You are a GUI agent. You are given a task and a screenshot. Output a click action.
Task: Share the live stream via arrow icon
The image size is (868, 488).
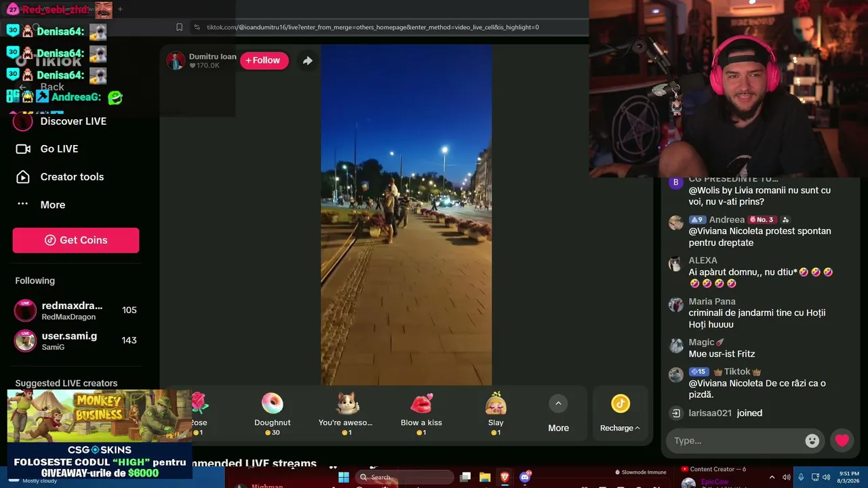coord(307,60)
